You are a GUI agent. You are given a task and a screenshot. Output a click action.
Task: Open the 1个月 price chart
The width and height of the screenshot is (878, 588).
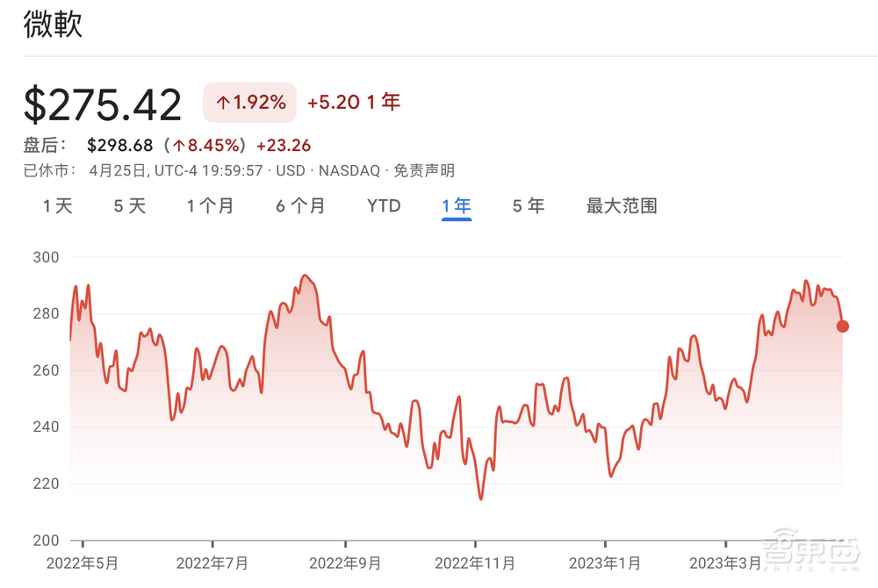211,205
